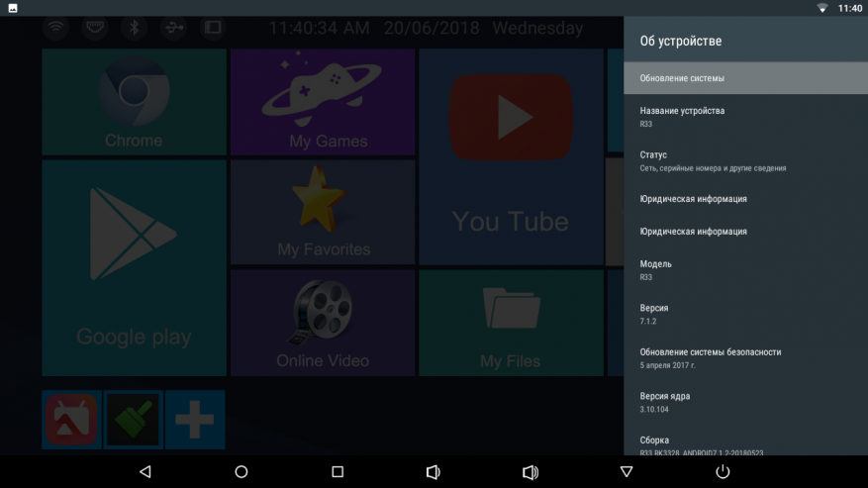Hide the navigation bar with down triangle
Image resolution: width=868 pixels, height=488 pixels.
pos(627,472)
